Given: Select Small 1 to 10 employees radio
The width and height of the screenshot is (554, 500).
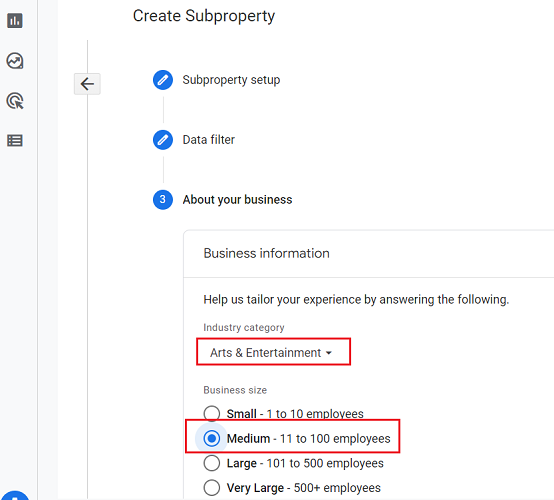Looking at the screenshot, I should point(212,413).
